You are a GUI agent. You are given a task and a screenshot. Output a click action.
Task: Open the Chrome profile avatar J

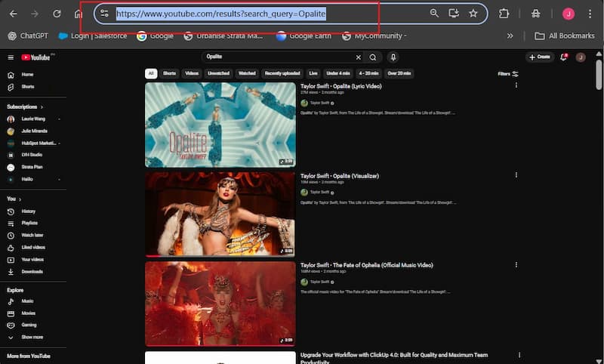pyautogui.click(x=569, y=14)
